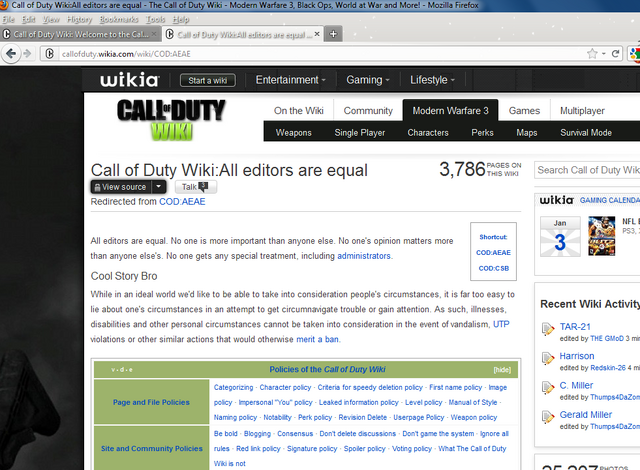This screenshot has height=470, width=640.
Task: Click the Search Call of Duty Wiki box
Action: (587, 170)
